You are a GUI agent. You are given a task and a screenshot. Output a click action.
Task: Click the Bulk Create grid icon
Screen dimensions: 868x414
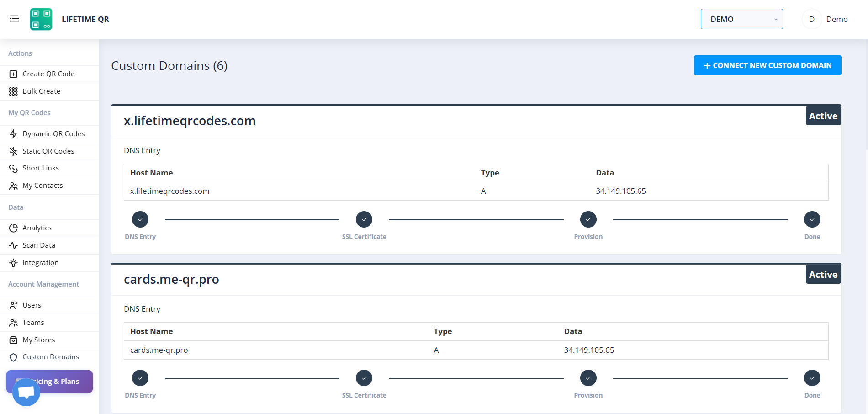(13, 91)
